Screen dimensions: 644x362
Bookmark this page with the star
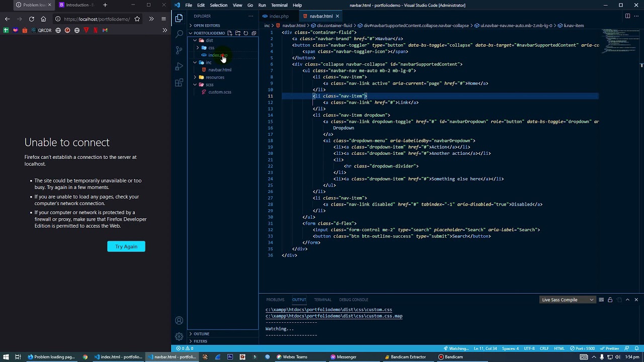(137, 19)
